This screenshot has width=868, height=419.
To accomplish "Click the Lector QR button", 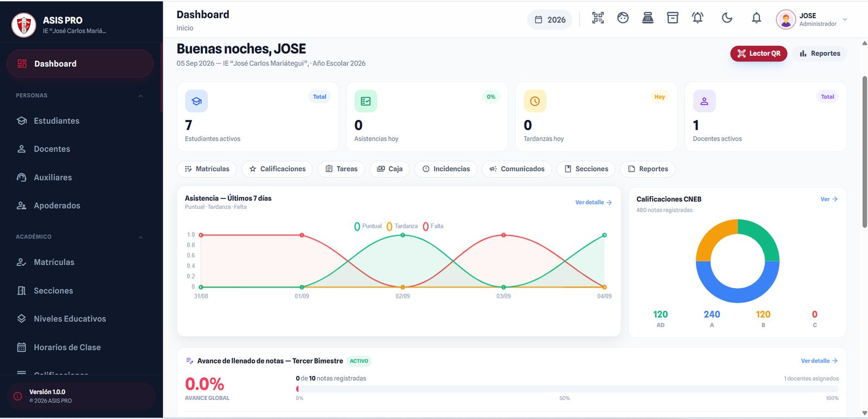I will point(758,54).
